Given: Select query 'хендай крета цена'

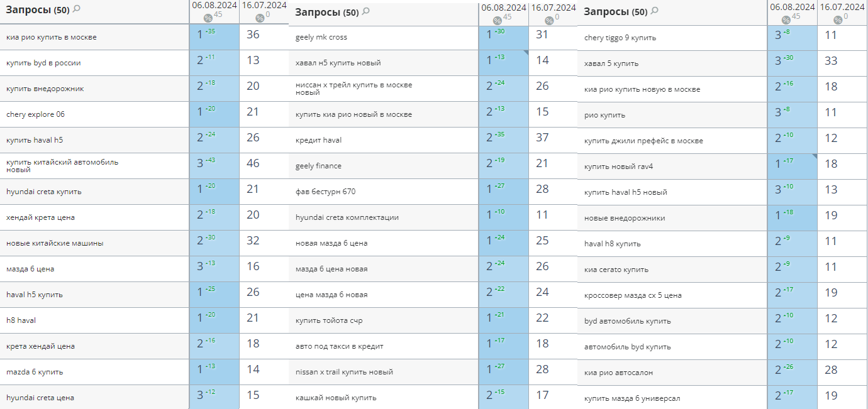Looking at the screenshot, I should [40, 217].
